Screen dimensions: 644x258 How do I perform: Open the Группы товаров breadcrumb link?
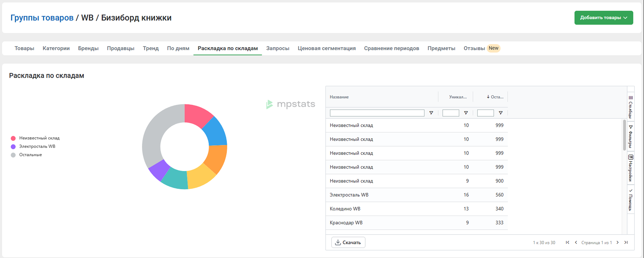click(42, 18)
